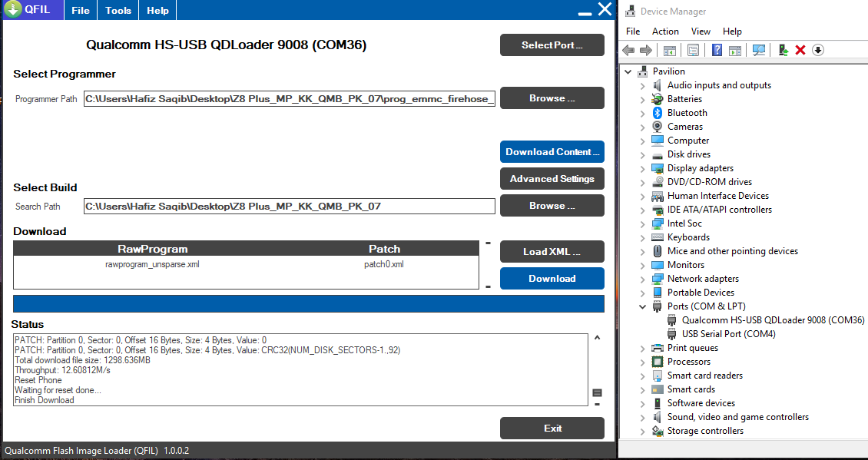The image size is (868, 460).
Task: Select rawprogram_unsparse.xml table entry
Action: pos(152,265)
